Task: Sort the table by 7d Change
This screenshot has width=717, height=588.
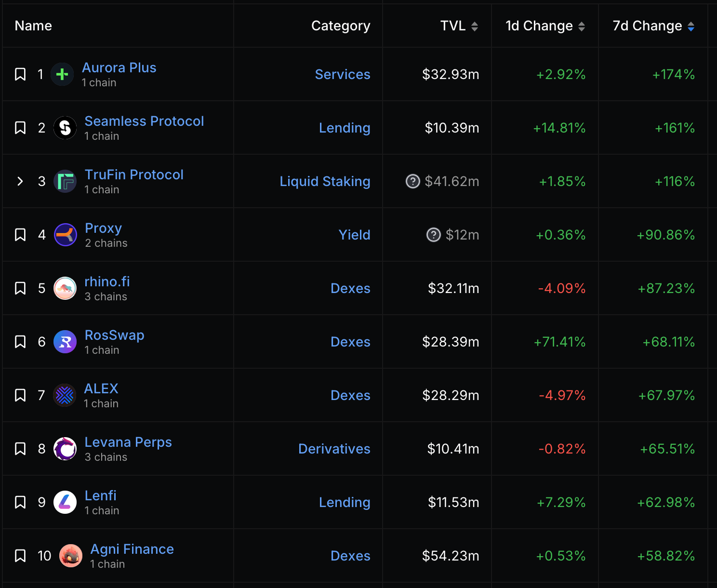Action: 691,26
